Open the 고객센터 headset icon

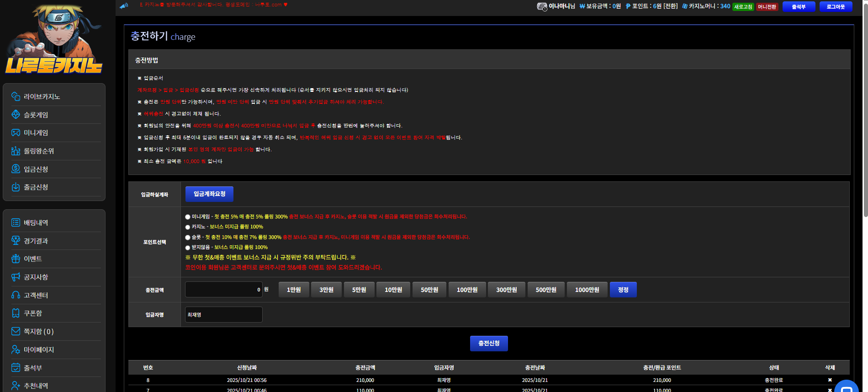click(16, 295)
